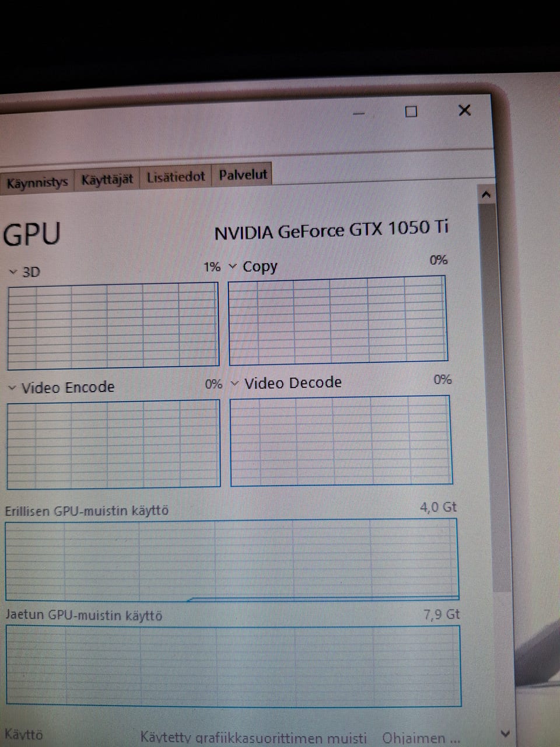Image resolution: width=560 pixels, height=747 pixels.
Task: Click the GPU heading
Action: pos(32,234)
